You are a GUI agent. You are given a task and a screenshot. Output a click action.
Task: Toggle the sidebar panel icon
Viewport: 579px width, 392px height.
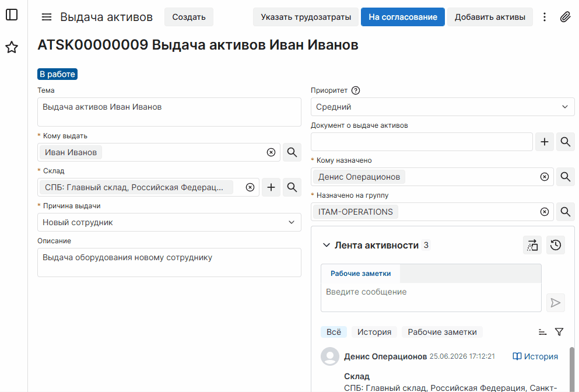click(x=12, y=15)
